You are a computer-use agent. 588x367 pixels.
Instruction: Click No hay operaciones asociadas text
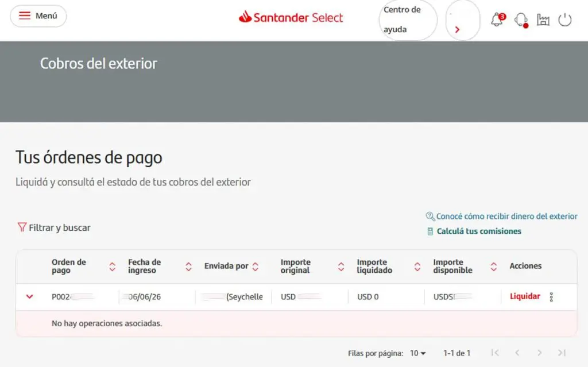107,323
